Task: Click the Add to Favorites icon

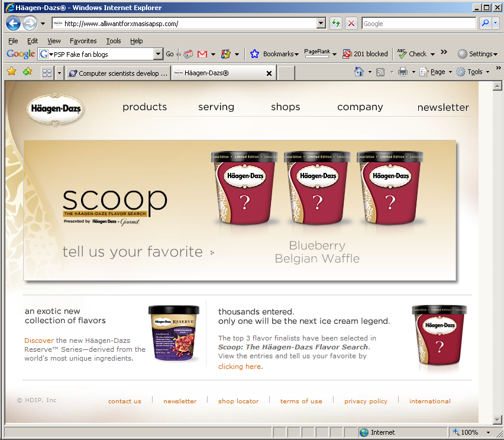Action: tap(27, 72)
